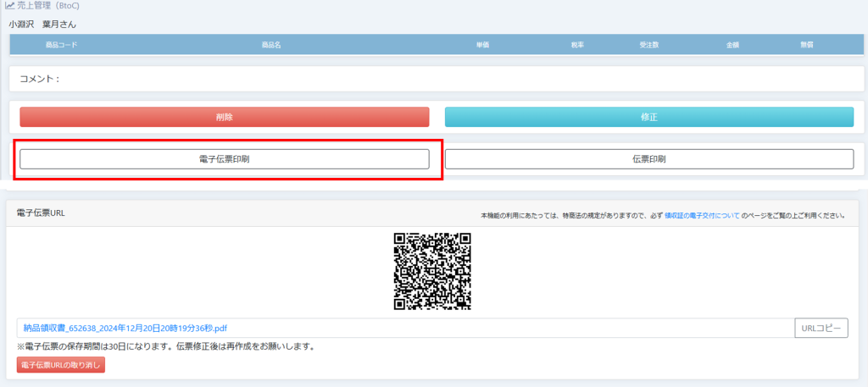
Task: Click the QR code image
Action: click(x=432, y=271)
